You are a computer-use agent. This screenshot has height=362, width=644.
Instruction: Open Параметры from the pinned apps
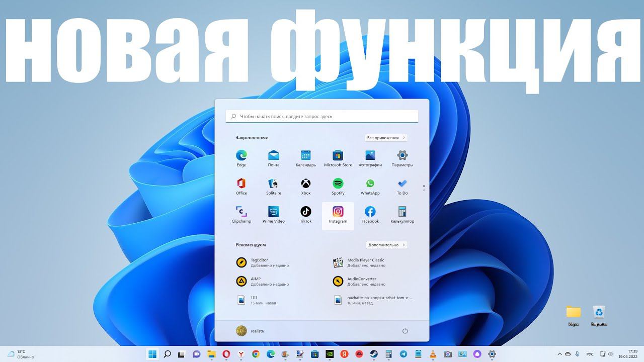402,158
